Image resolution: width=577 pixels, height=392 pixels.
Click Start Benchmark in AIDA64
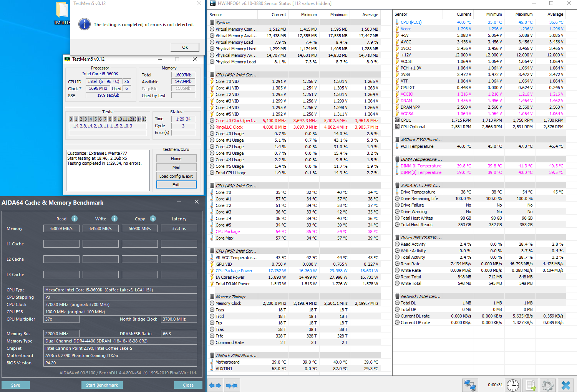click(x=102, y=385)
